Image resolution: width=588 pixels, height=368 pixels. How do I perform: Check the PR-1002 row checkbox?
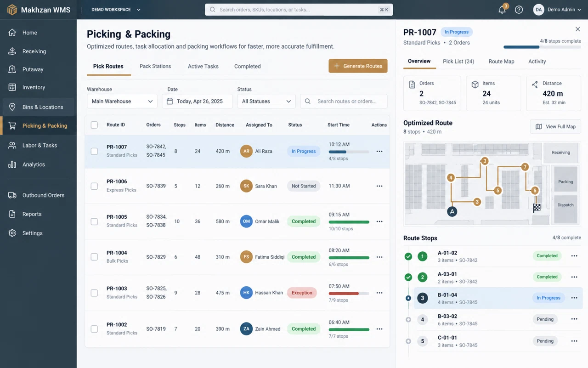pyautogui.click(x=94, y=329)
